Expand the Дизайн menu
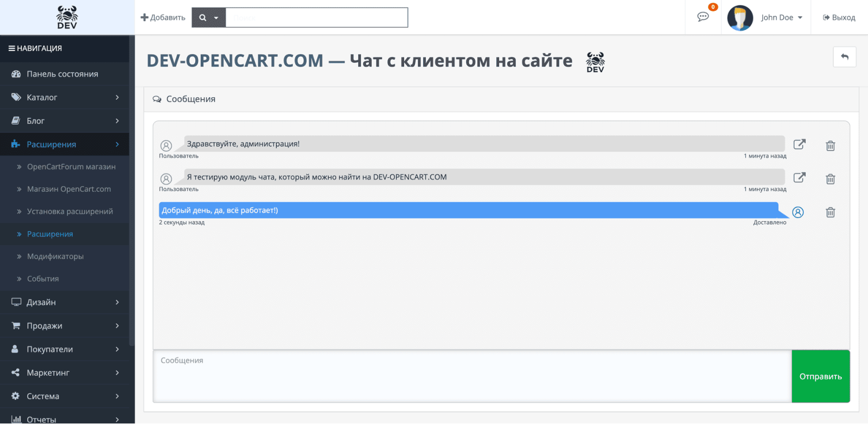868x424 pixels. tap(65, 302)
